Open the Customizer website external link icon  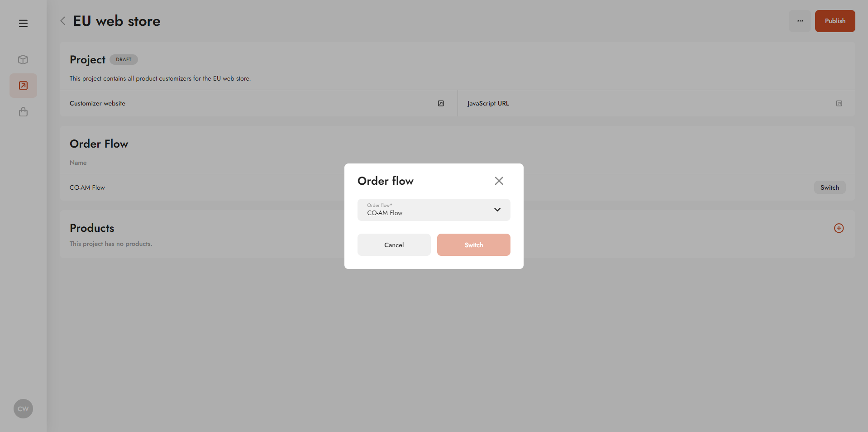click(441, 103)
